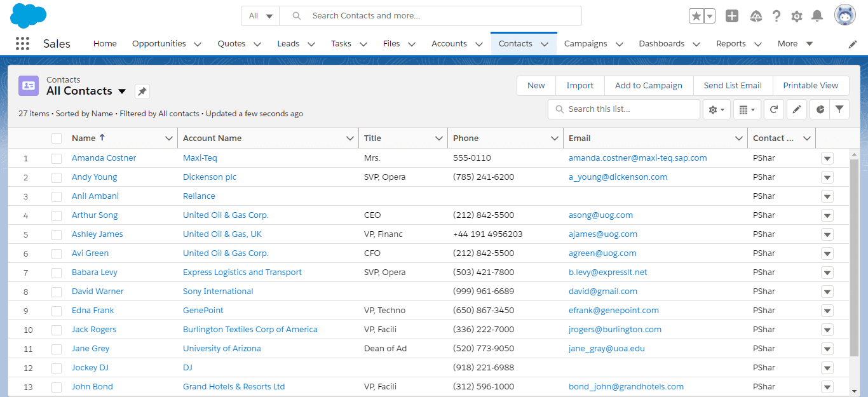Open List View Controls gear
The height and width of the screenshot is (397, 868).
click(716, 109)
